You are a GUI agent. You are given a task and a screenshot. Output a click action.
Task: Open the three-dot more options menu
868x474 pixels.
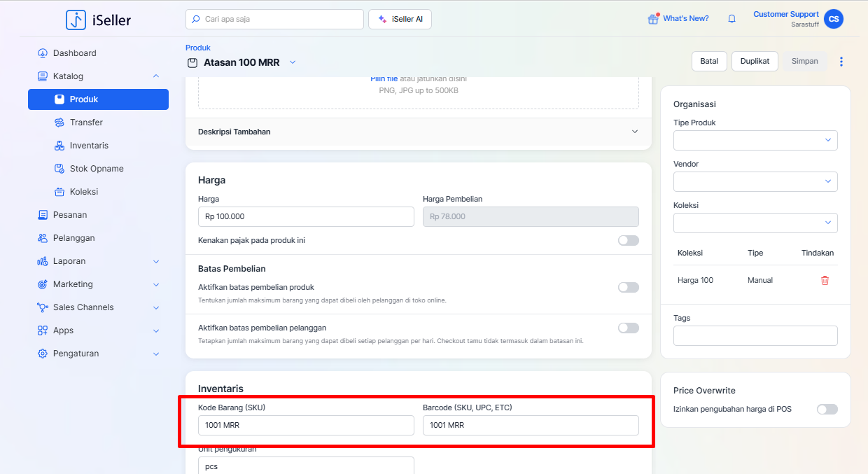click(841, 62)
